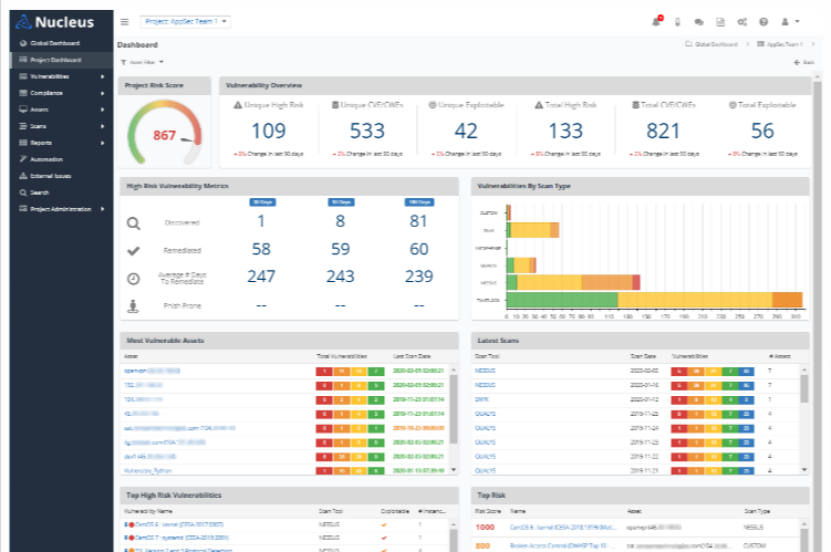Open the Project AppSec Team 1 dropdown
The image size is (831, 552).
click(185, 22)
